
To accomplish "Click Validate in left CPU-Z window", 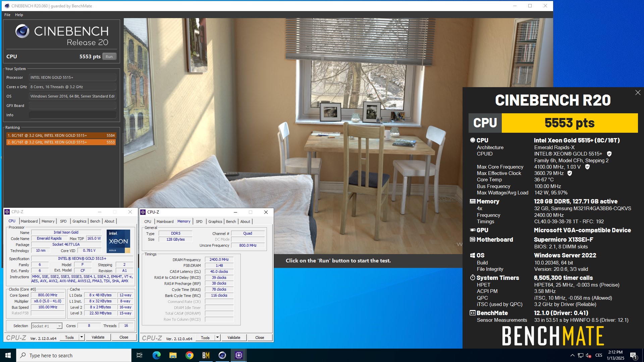I will (98, 337).
